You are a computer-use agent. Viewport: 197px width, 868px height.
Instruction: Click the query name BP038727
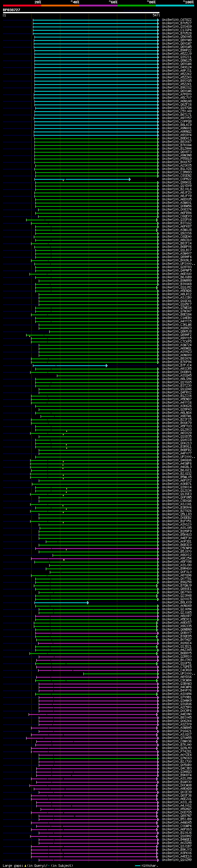pyautogui.click(x=11, y=10)
